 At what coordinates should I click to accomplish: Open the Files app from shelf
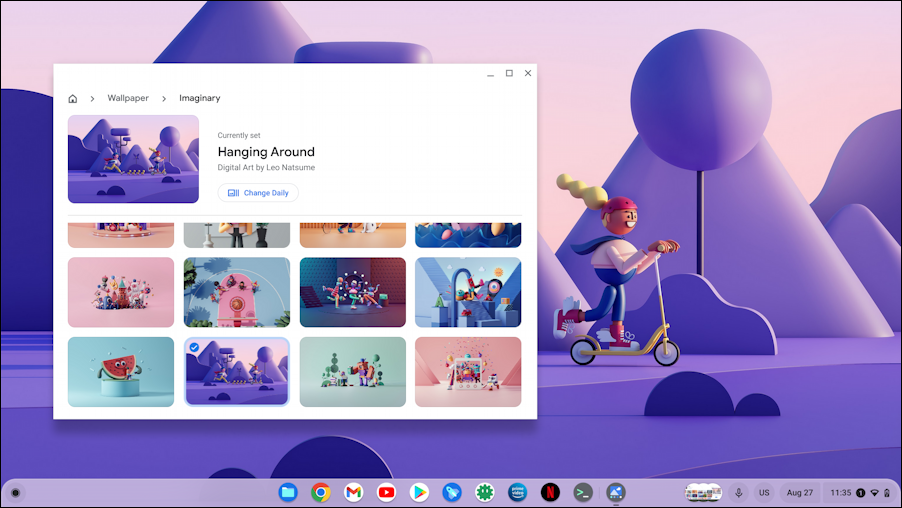pos(288,492)
